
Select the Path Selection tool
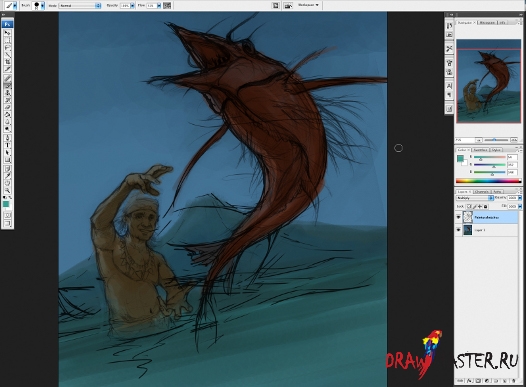[7, 153]
